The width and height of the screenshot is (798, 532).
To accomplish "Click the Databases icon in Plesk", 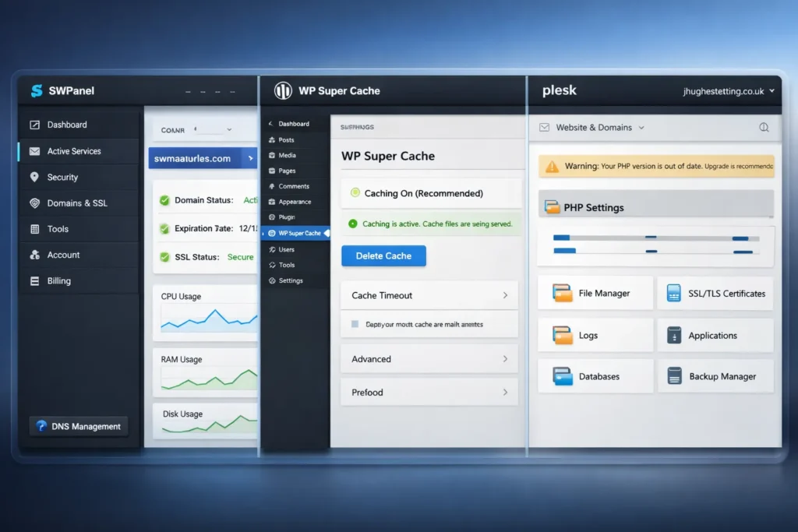I will 563,376.
